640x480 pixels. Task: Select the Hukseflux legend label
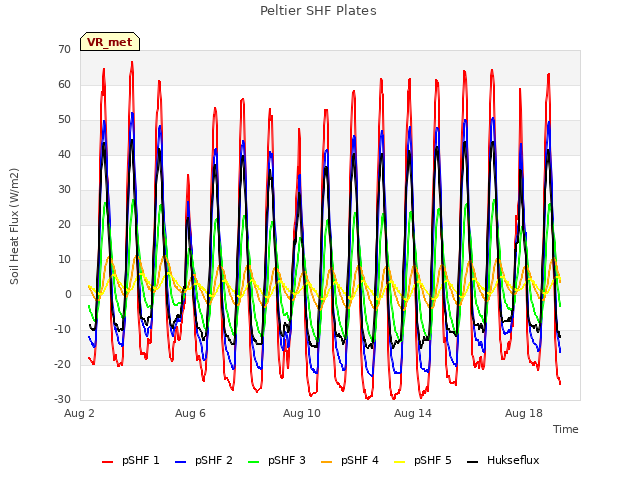coord(513,460)
